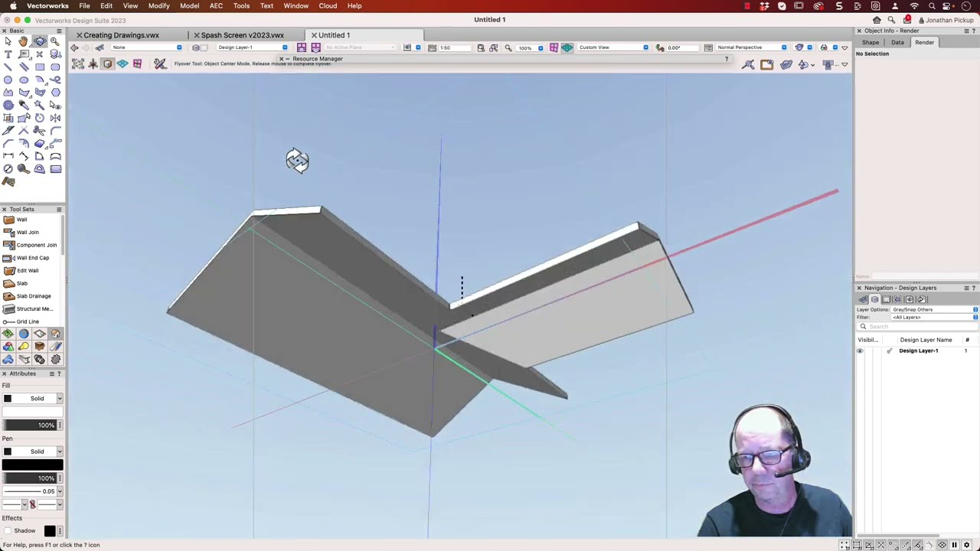The image size is (980, 551).
Task: Open the Normal Perspective projection dropdown
Action: click(x=751, y=47)
